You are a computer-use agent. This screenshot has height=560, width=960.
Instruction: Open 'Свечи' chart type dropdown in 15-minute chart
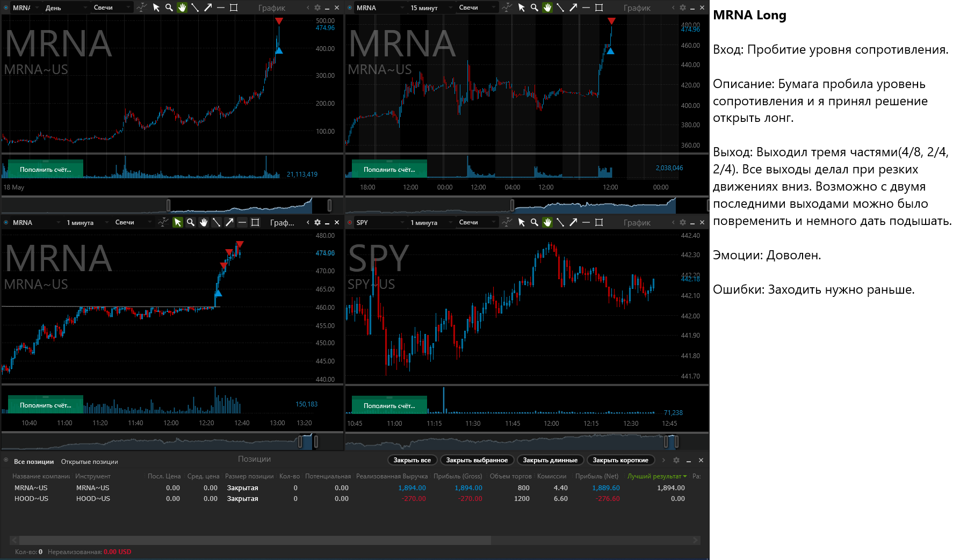477,8
